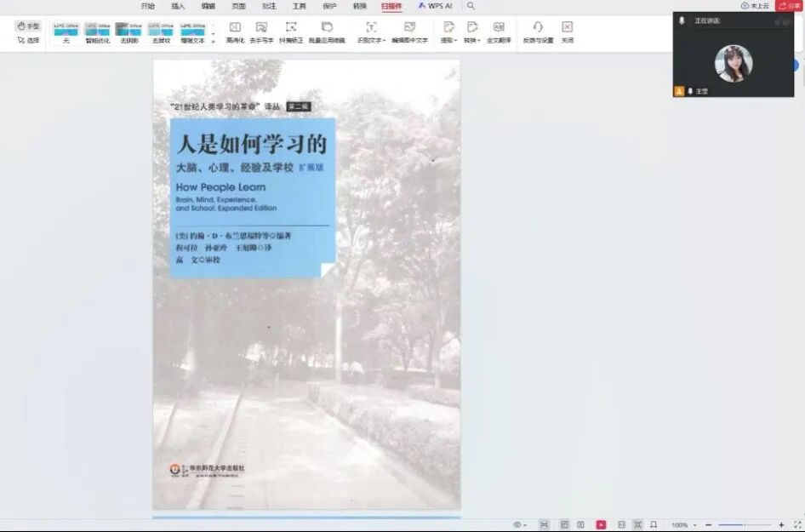Open 反馈与设置 feedback and settings
This screenshot has width=805, height=532.
pyautogui.click(x=538, y=28)
